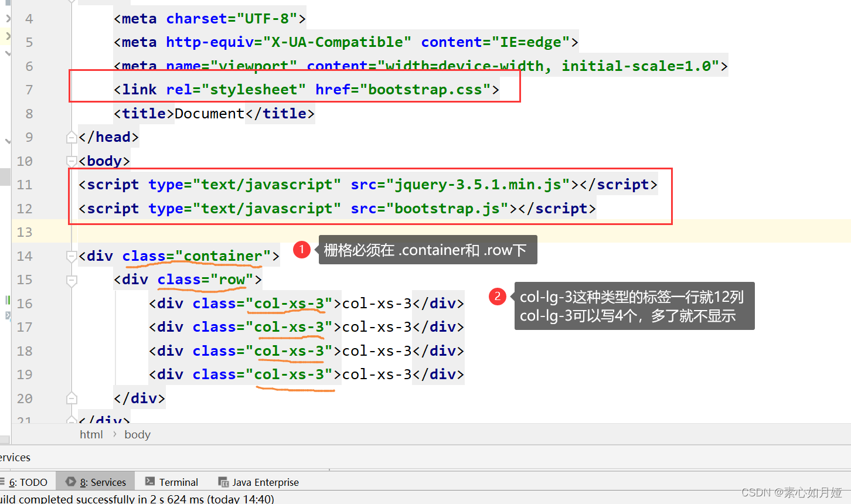Click the closing div tag on line 20

click(139, 399)
